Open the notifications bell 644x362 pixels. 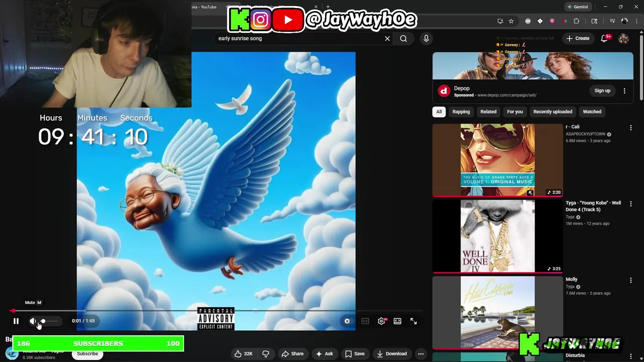pos(605,38)
